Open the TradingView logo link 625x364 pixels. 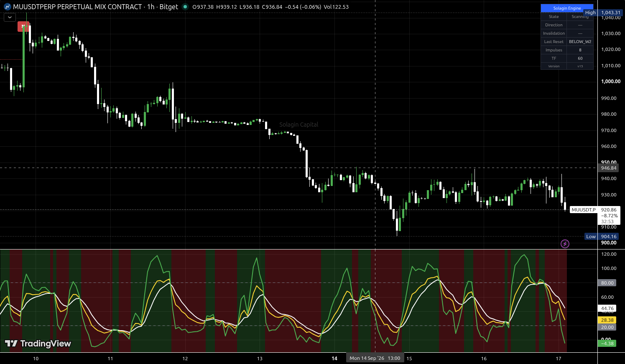click(x=38, y=344)
